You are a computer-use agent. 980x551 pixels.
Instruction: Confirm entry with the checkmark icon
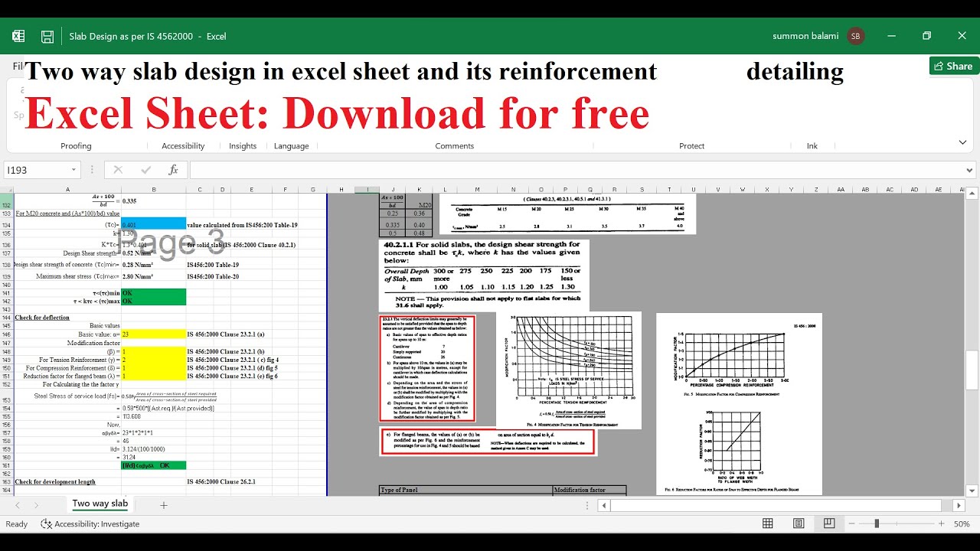(x=145, y=170)
